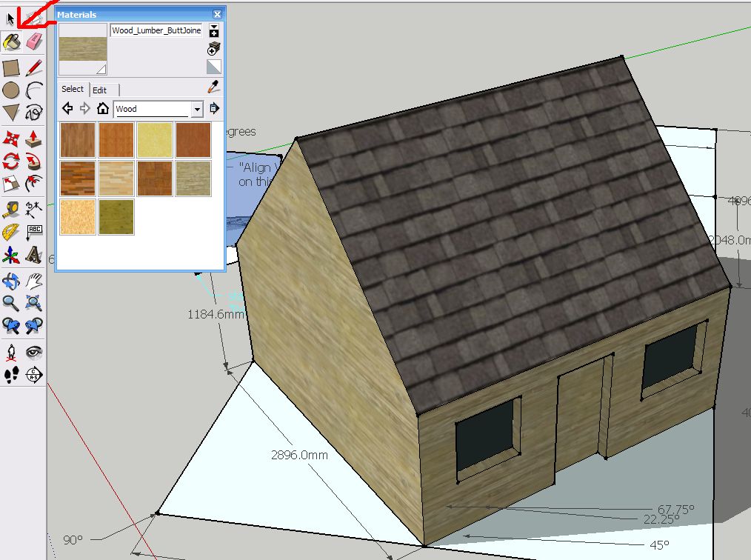
Task: Go back in materials browser
Action: [67, 109]
